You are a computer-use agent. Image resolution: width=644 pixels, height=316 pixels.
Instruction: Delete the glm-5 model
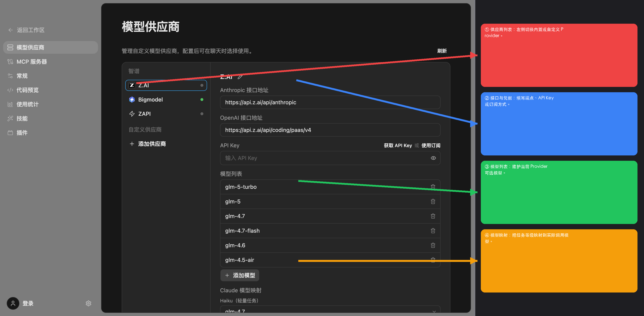pyautogui.click(x=433, y=201)
